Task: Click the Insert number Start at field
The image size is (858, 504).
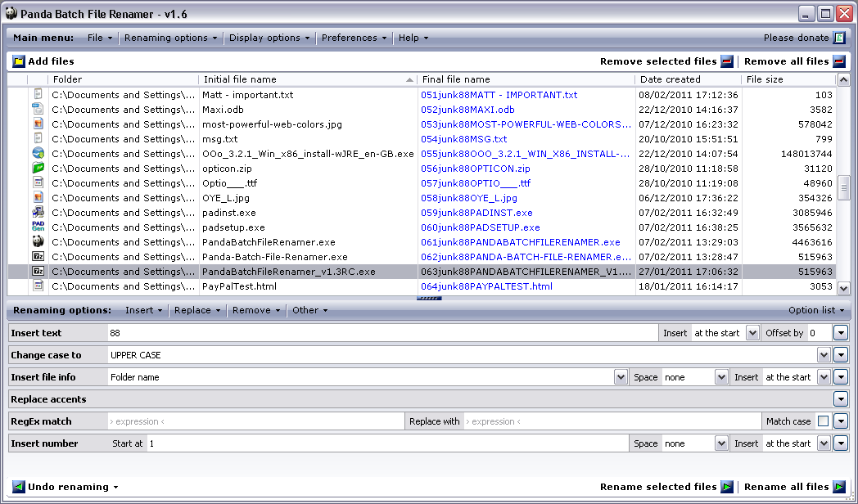Action: point(388,443)
